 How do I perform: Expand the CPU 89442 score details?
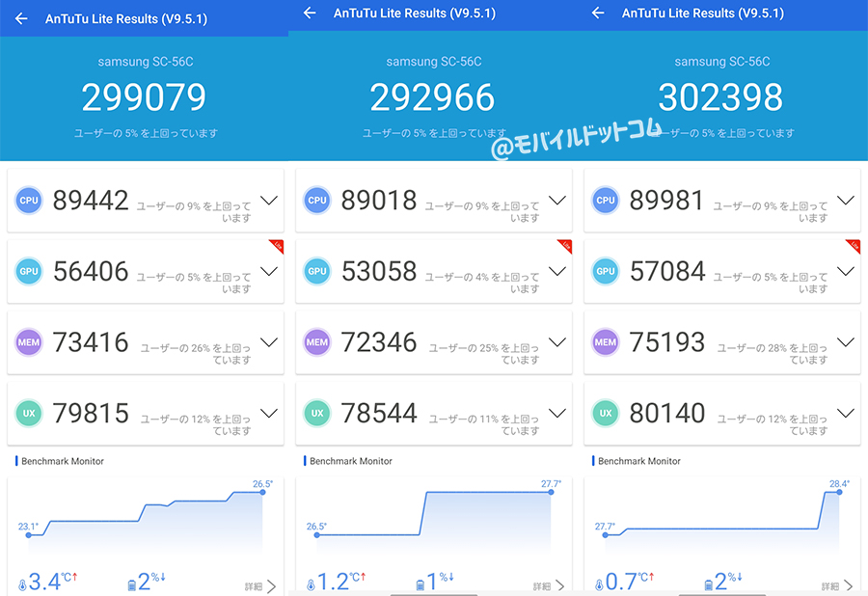269,201
